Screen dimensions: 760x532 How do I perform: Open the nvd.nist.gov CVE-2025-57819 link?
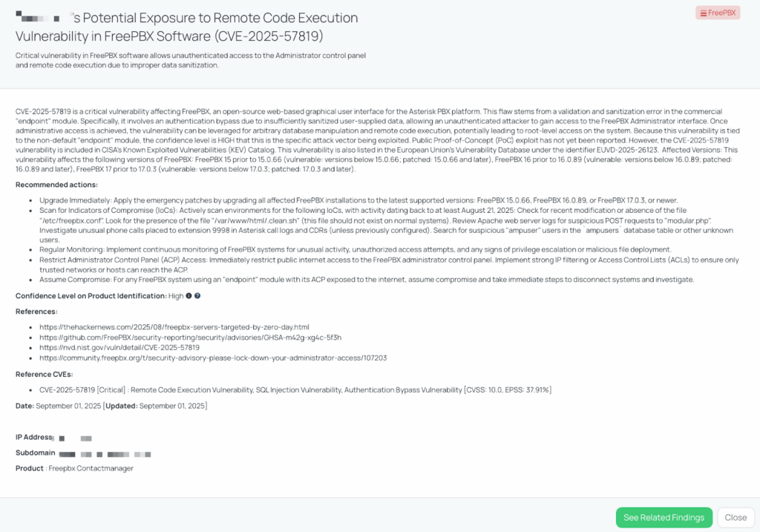(x=119, y=347)
